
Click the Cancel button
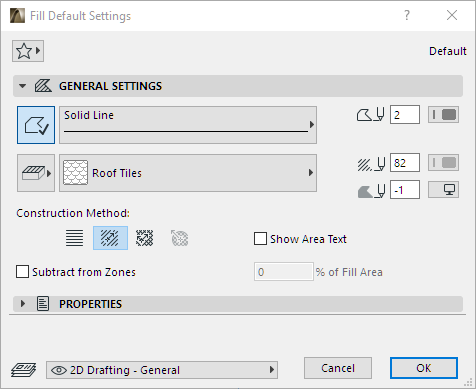[x=338, y=368]
